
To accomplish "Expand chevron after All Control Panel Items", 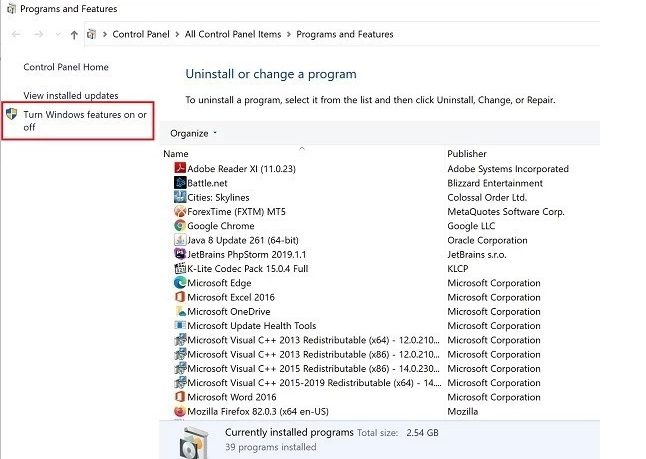I will click(288, 34).
